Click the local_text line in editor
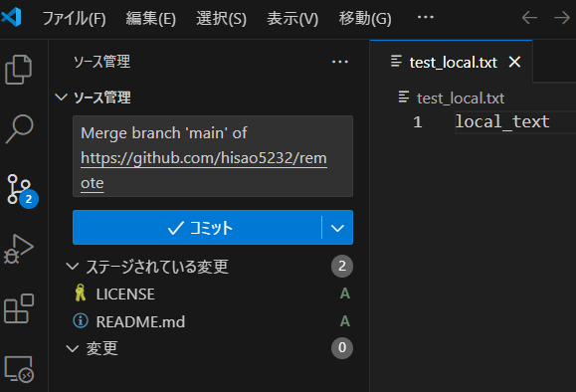 click(502, 121)
